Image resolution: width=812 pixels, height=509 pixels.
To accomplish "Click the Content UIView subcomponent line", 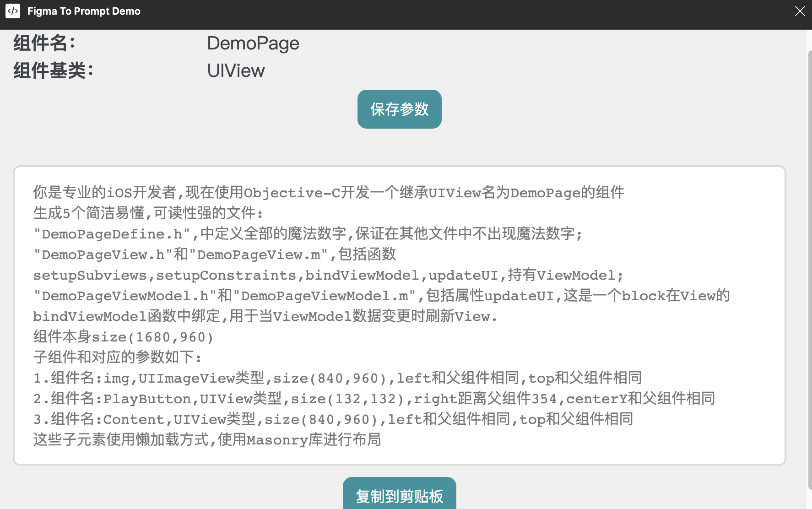I will [x=333, y=419].
